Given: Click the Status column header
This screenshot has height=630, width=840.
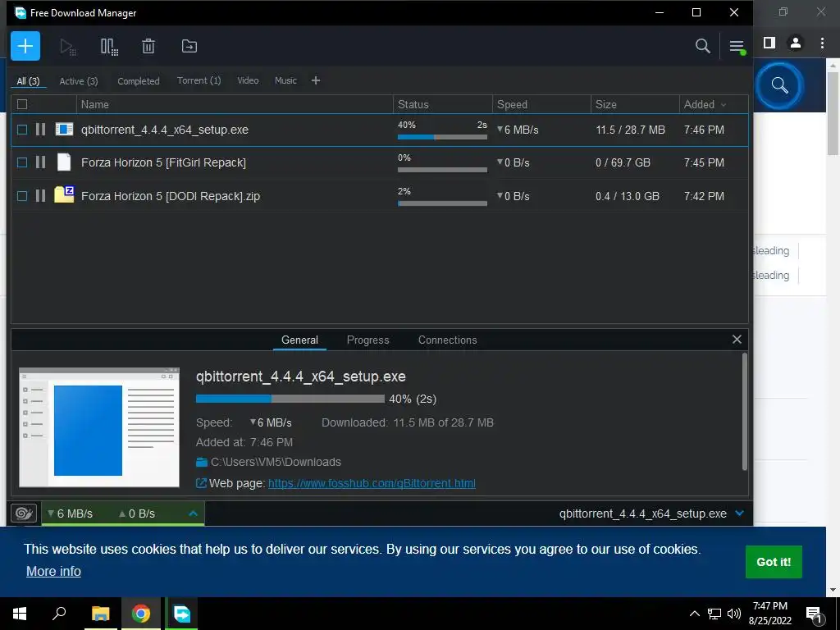Looking at the screenshot, I should pos(443,104).
